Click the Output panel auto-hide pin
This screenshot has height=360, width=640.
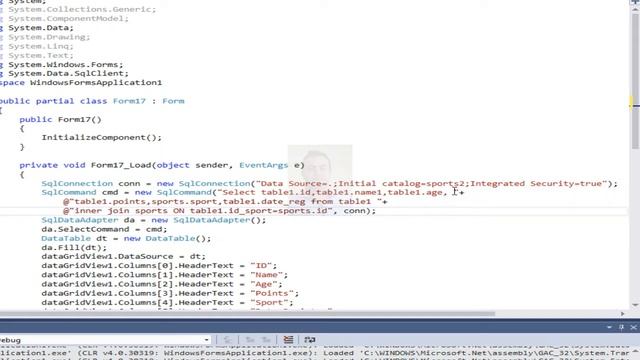click(621, 327)
